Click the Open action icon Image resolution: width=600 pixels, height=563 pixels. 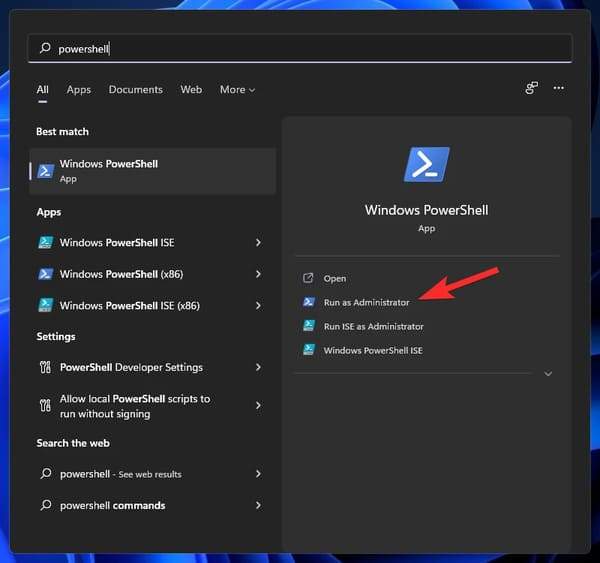[x=308, y=278]
